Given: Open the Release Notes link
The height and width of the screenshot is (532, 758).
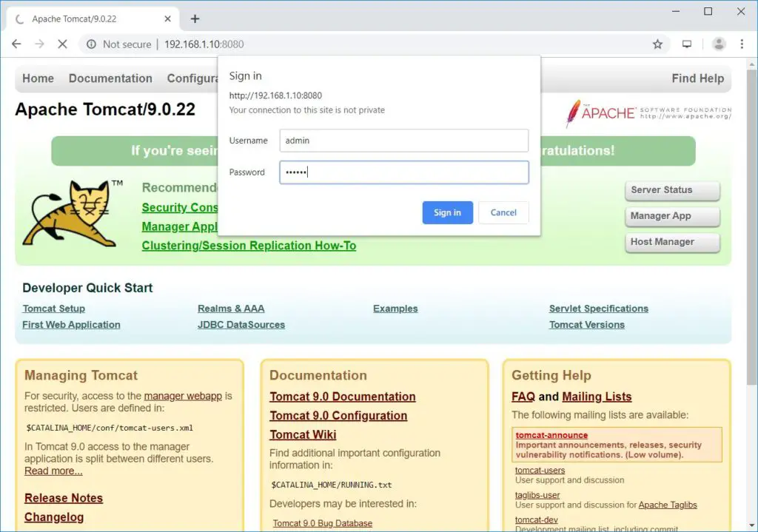Looking at the screenshot, I should [x=64, y=498].
